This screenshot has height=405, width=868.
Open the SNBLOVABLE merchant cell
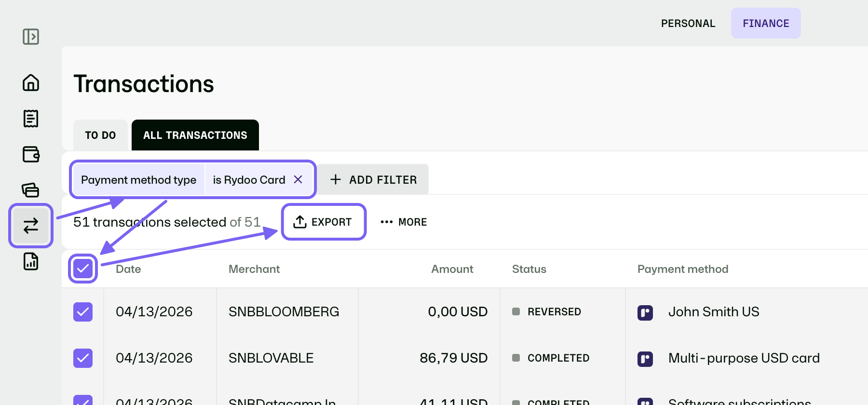coord(271,358)
